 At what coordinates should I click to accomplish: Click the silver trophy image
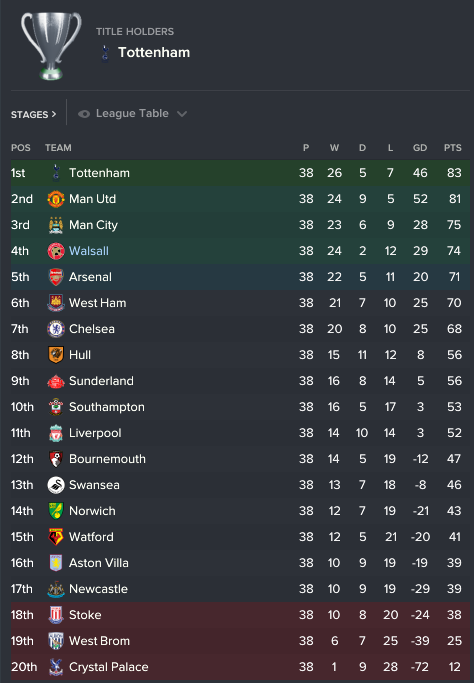click(51, 46)
